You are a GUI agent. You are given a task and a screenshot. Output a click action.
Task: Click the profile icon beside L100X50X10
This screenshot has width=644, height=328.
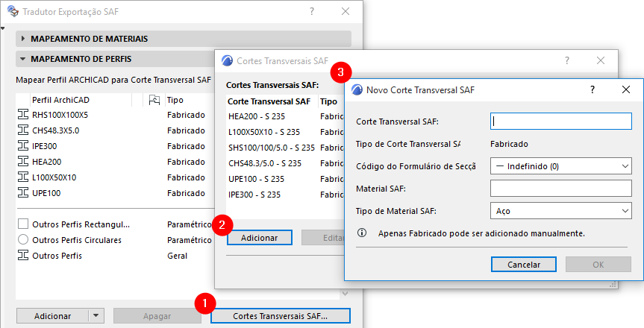[x=23, y=177]
